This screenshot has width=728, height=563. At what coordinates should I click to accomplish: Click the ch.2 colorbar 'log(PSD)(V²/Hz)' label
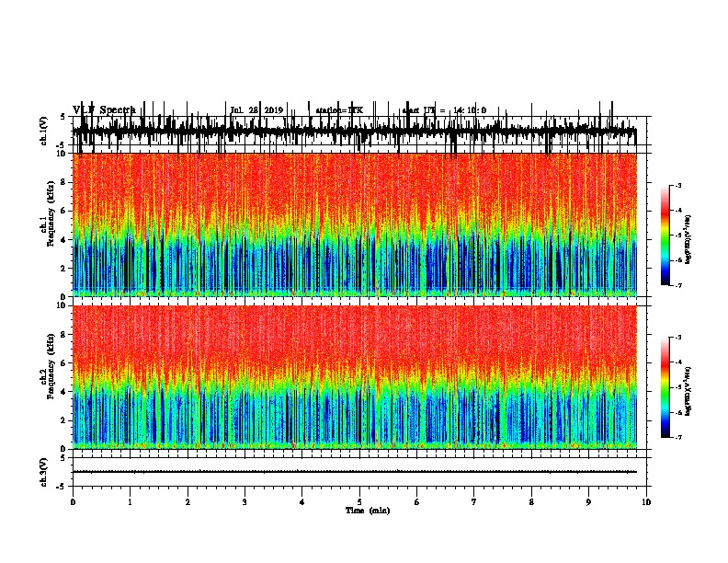click(688, 391)
